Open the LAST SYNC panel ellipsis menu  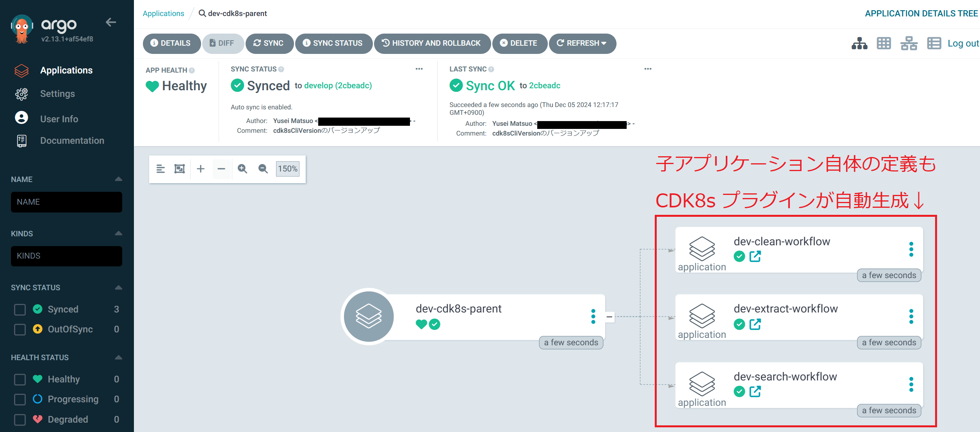tap(648, 69)
